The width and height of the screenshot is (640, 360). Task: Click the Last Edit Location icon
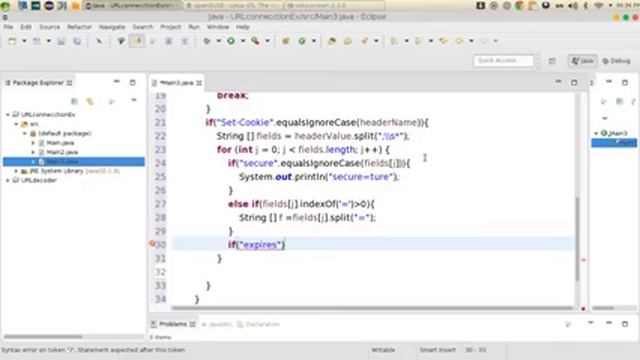click(x=443, y=41)
